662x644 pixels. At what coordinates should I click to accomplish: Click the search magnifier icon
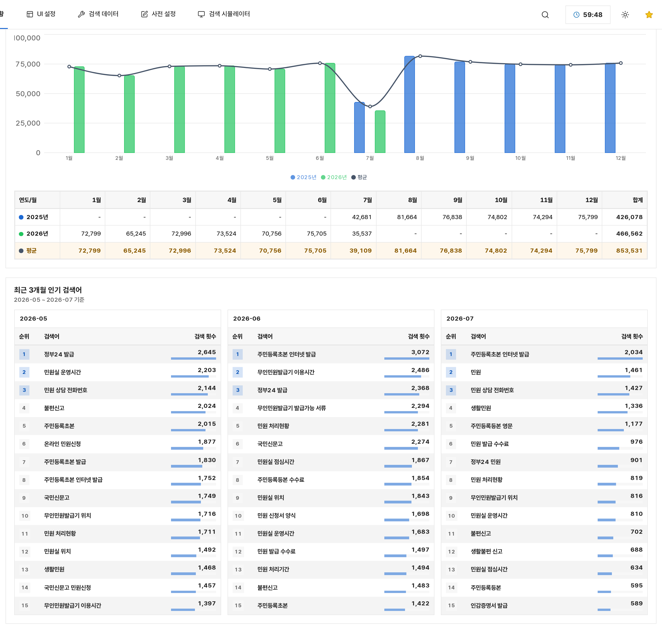coord(545,14)
